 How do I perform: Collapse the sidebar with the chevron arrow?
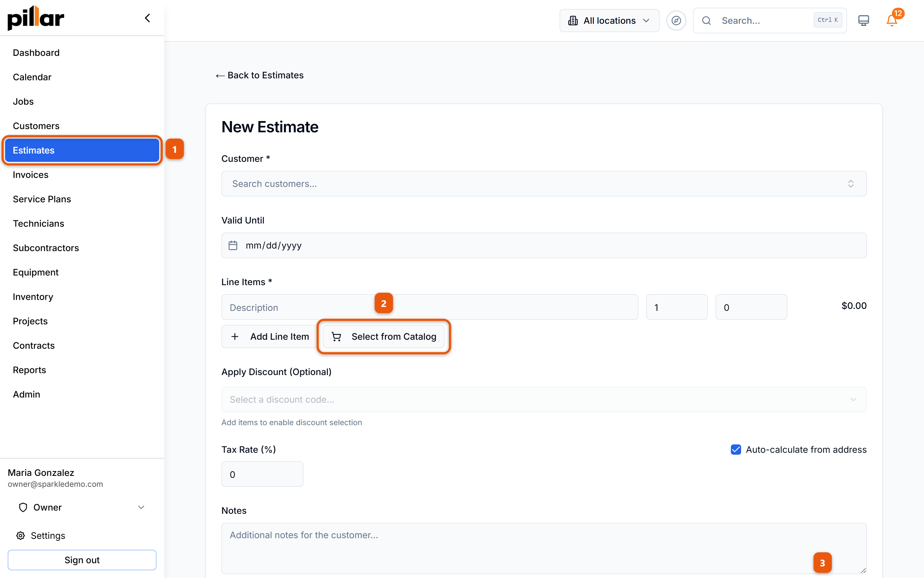[x=147, y=18]
